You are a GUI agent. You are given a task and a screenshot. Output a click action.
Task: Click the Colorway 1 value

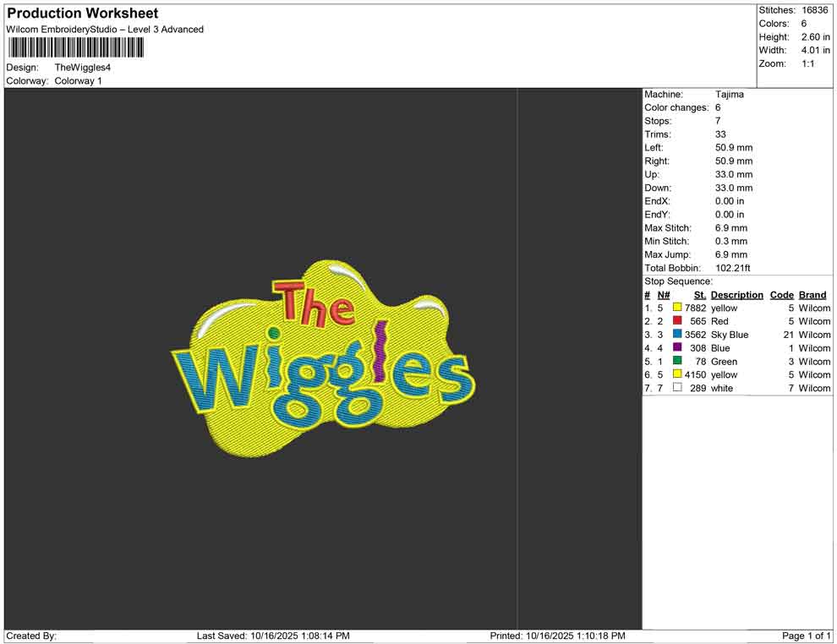[78, 81]
